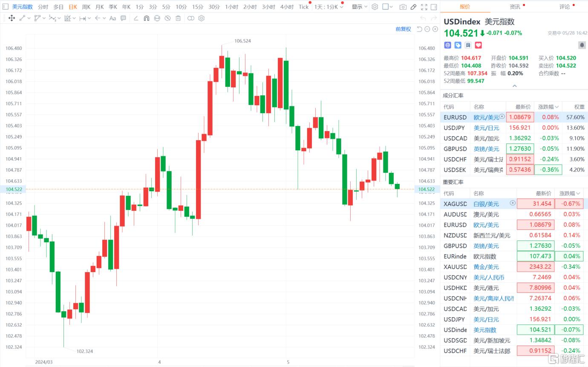Open the 1天:1分K period dropdown
588x367 pixels.
(329, 7)
